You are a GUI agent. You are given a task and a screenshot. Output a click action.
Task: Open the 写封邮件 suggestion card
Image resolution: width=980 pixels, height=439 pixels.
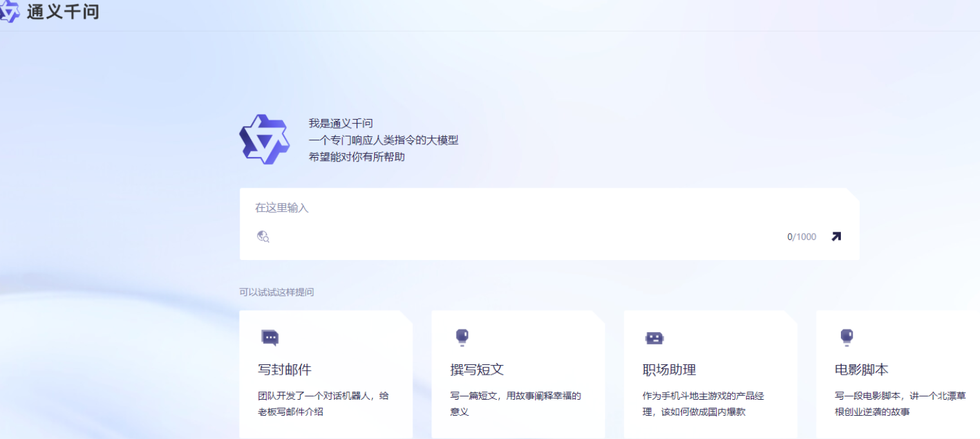point(326,375)
